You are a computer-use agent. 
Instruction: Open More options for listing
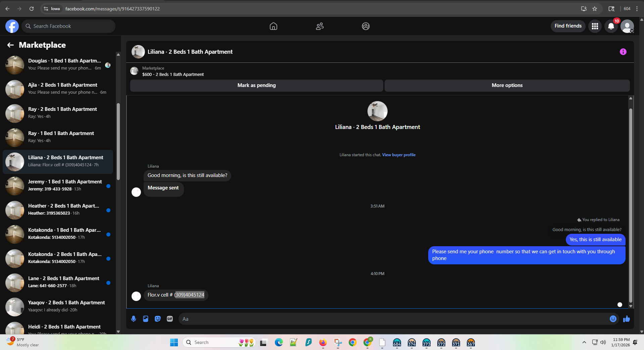[507, 85]
